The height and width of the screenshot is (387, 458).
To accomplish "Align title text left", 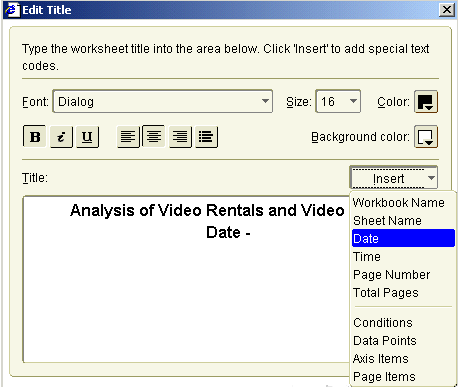I will click(128, 136).
